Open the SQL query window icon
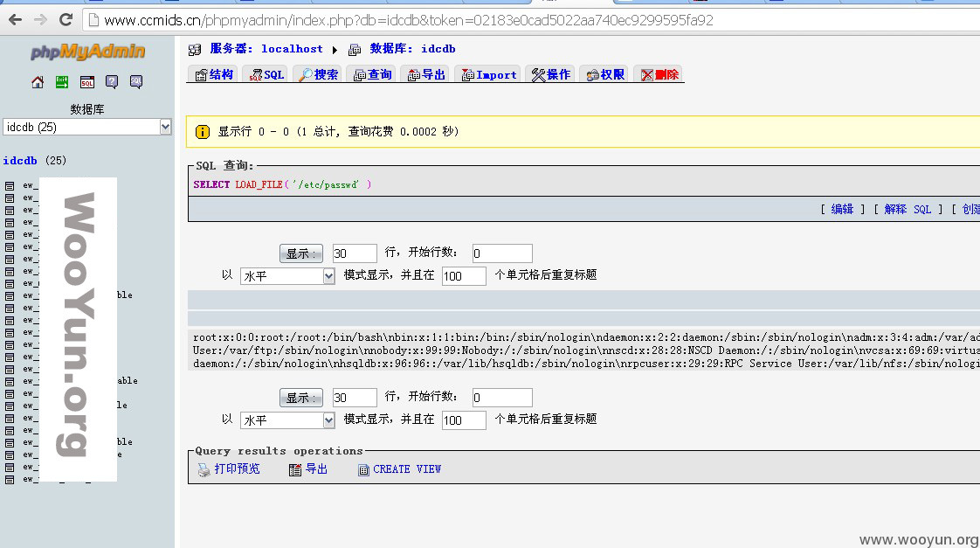Screen dimensions: 980x548 click(86, 82)
